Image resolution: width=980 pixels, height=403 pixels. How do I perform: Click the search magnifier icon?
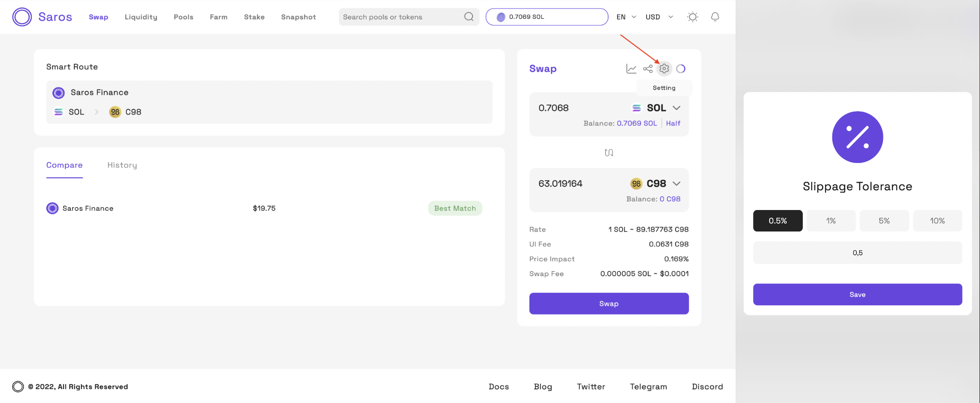coord(469,17)
